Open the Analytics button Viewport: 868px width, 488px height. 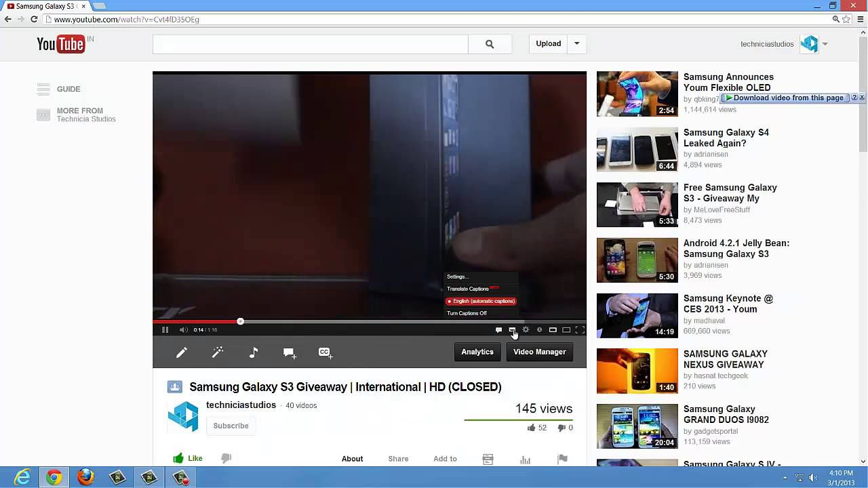click(x=477, y=352)
